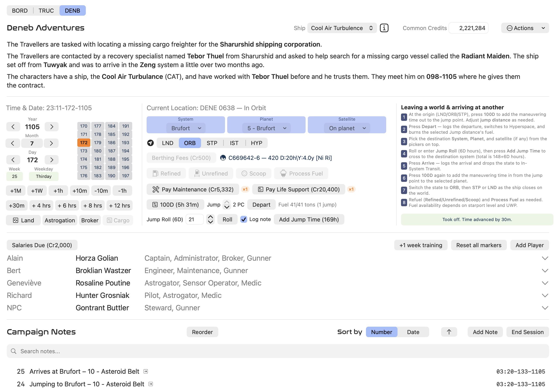Click the paper plane navigation icon

[x=150, y=143]
